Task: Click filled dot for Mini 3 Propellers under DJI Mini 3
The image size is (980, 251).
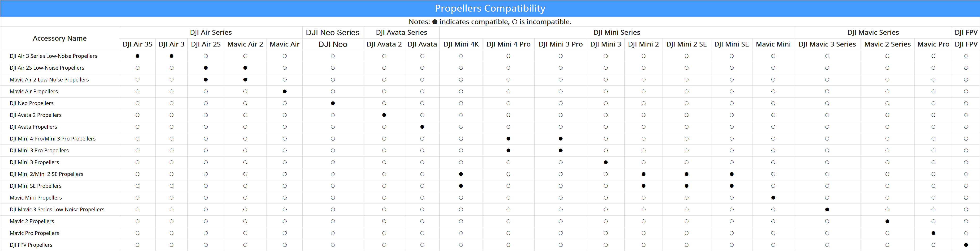Action: click(x=606, y=162)
